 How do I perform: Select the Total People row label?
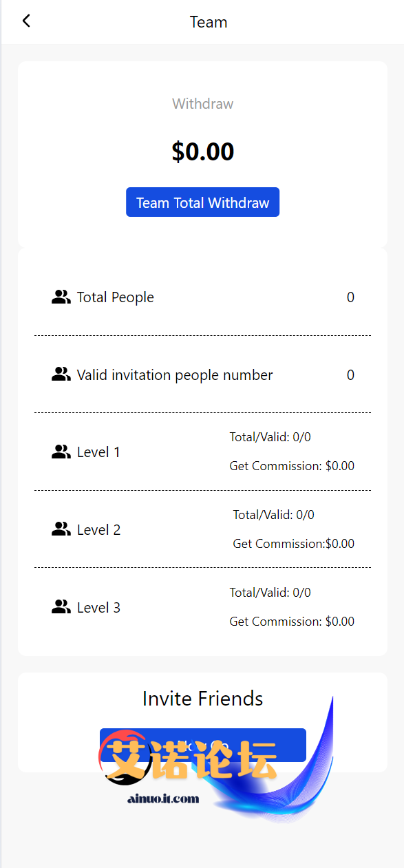pyautogui.click(x=115, y=297)
